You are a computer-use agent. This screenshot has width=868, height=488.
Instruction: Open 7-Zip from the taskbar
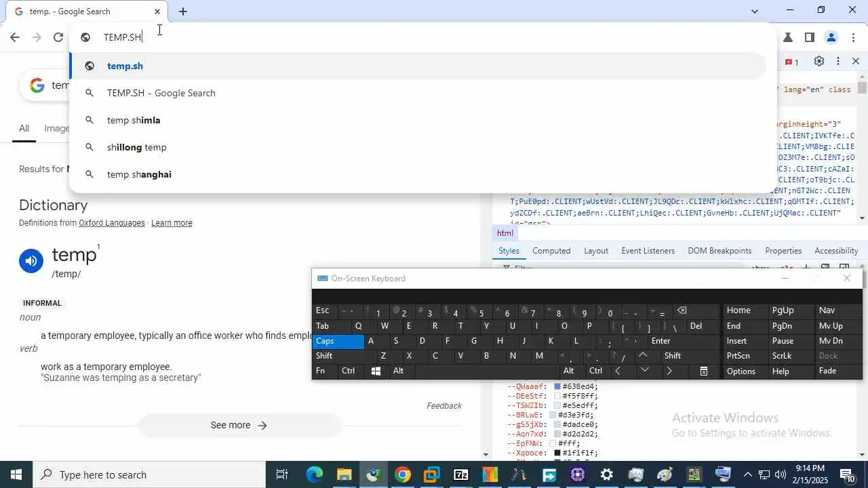[461, 474]
